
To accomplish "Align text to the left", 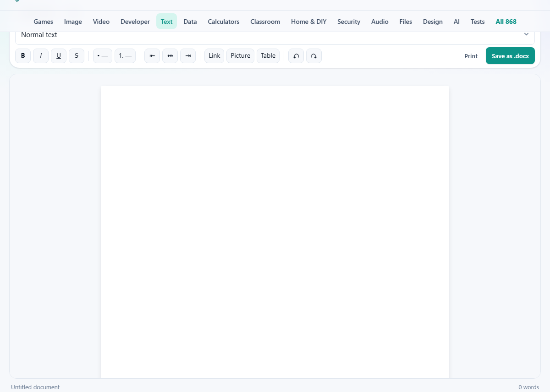I will coord(152,56).
